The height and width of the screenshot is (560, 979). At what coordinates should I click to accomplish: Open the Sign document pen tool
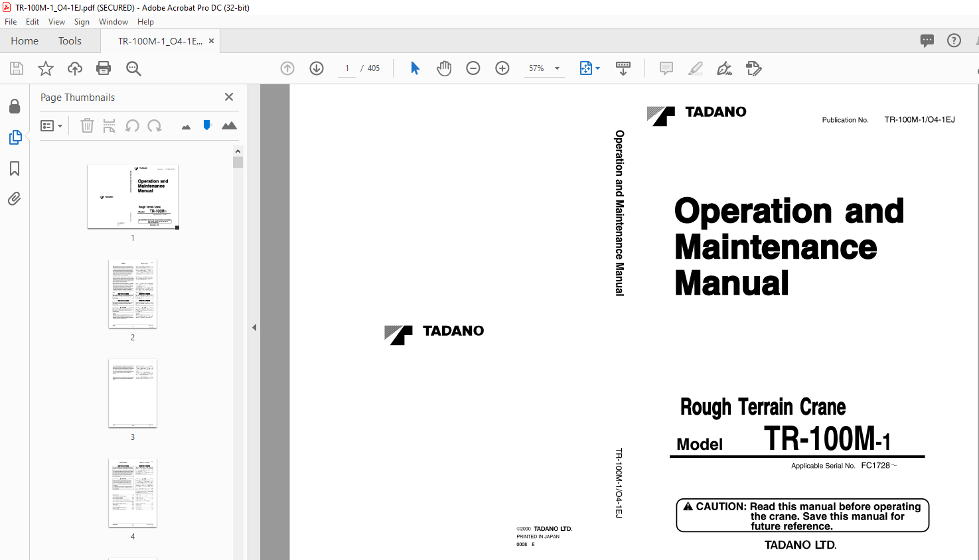pyautogui.click(x=724, y=68)
